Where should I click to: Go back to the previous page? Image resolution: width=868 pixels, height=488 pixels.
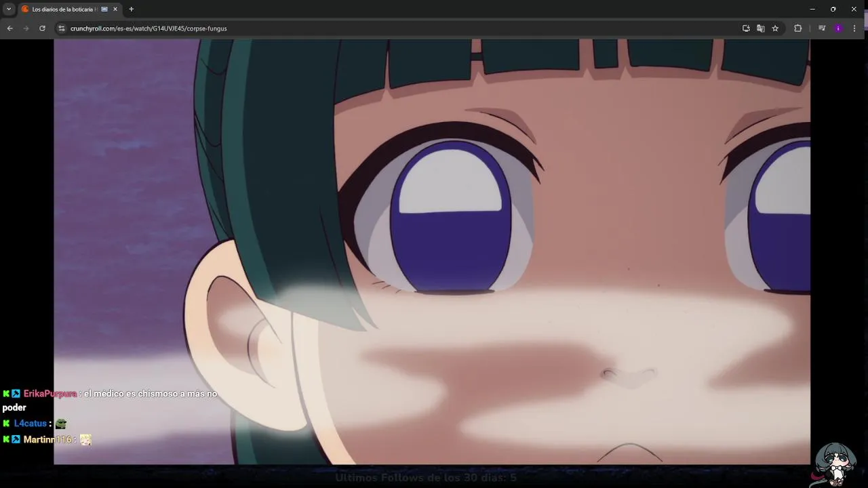pos(9,28)
